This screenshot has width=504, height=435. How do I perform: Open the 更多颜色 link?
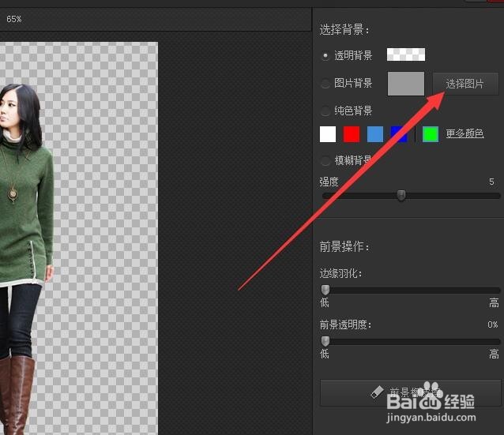pyautogui.click(x=465, y=133)
